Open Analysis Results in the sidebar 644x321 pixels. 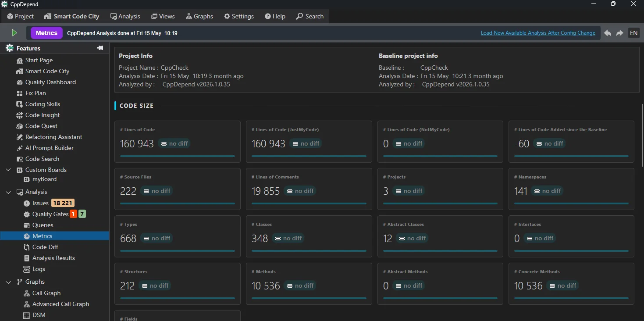point(53,258)
